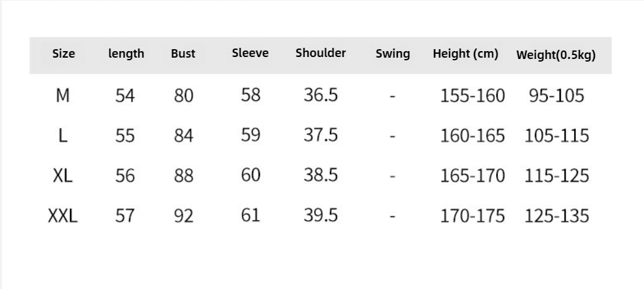Click the height range 155-160
The image size is (644, 289).
(x=473, y=96)
